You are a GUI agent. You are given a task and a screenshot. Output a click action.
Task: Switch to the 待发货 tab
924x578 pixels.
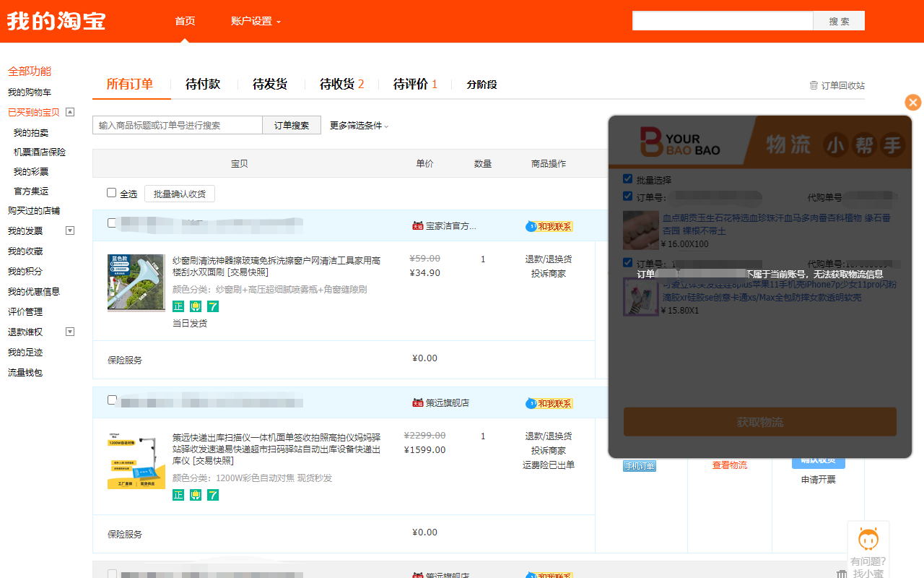[270, 85]
